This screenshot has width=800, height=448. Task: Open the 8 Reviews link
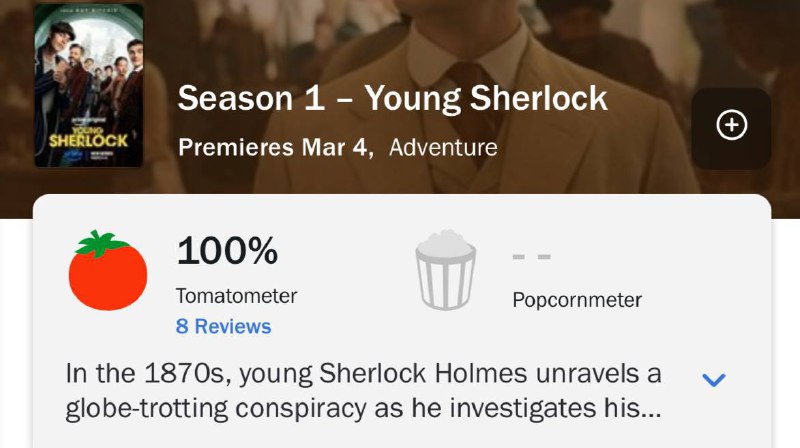tap(223, 327)
